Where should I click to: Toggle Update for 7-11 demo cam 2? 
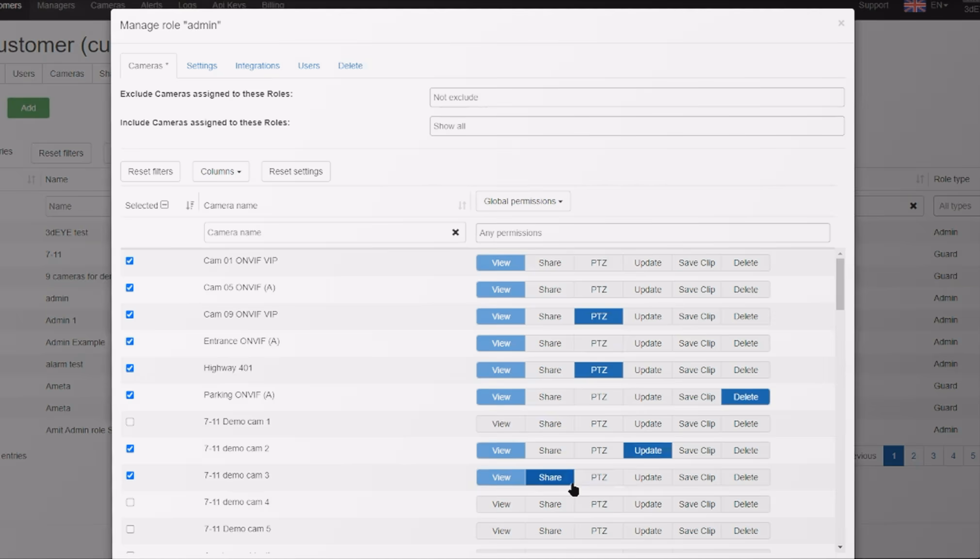click(648, 450)
